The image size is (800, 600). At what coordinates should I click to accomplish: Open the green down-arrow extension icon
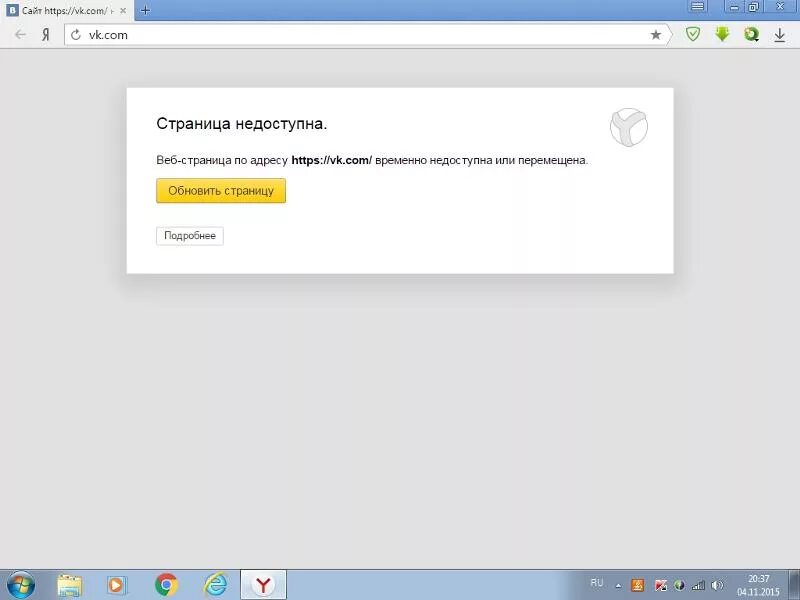(x=722, y=35)
